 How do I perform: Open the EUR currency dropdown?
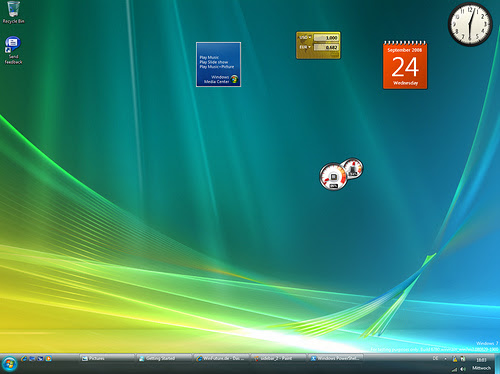[305, 47]
